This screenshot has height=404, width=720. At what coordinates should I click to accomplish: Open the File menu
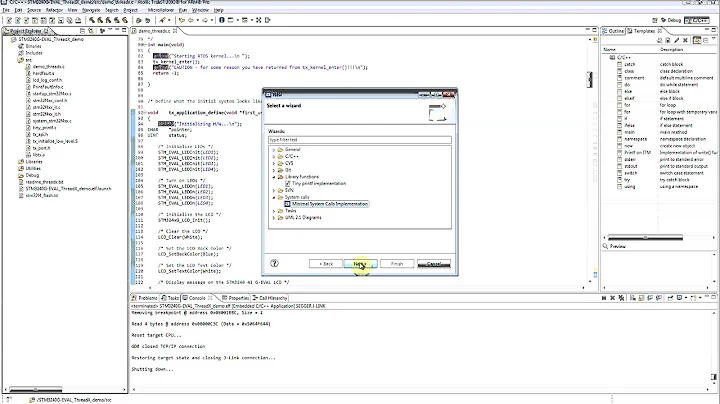[6, 10]
